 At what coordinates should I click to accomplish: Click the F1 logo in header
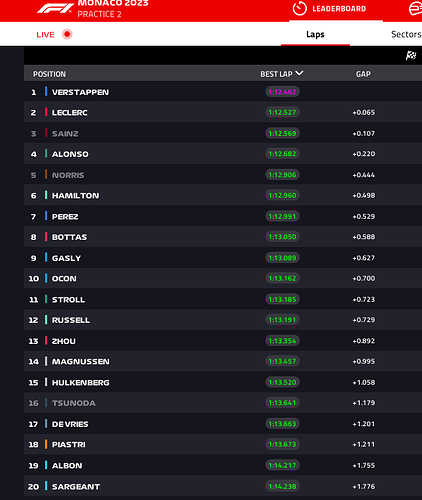55,8
